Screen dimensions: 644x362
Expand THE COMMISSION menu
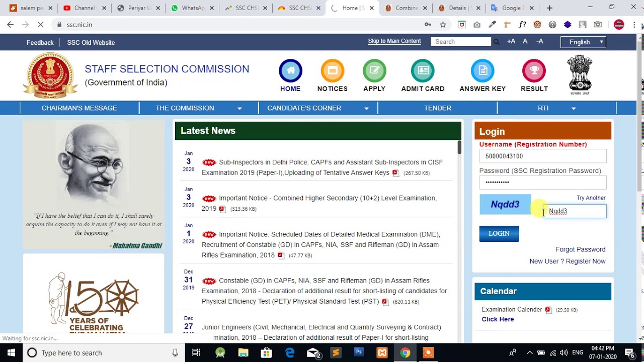(x=199, y=108)
